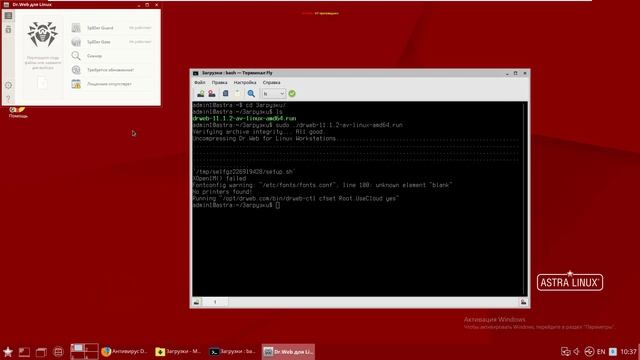Click the SpIDer Guard monitor icon

point(76,28)
